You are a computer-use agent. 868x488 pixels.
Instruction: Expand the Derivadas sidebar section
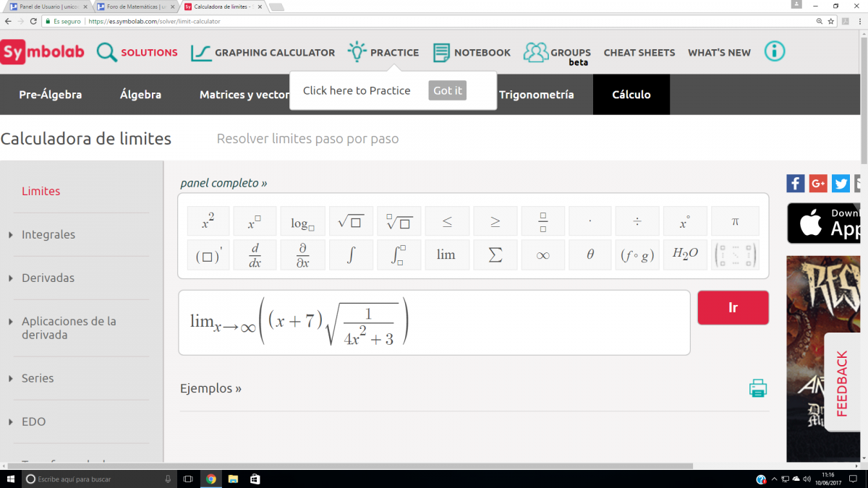[48, 278]
